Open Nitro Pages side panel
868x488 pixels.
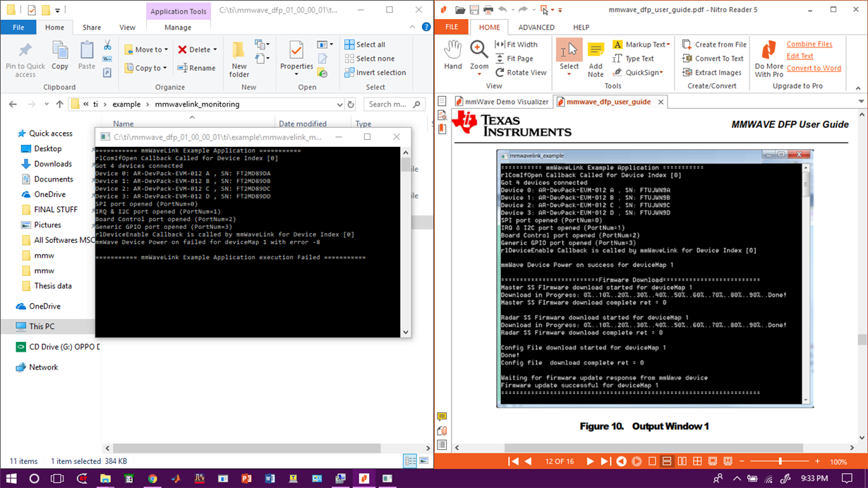click(442, 101)
